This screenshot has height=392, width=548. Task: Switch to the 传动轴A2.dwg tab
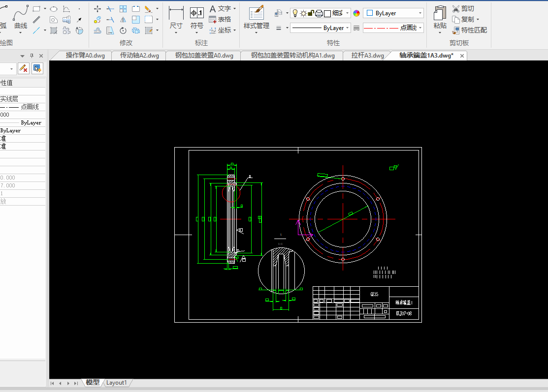coord(139,56)
